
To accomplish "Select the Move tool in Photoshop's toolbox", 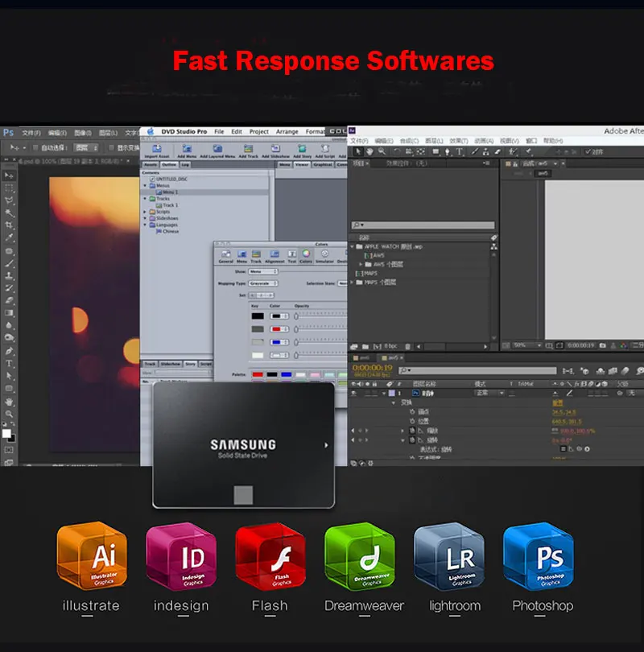I will tap(9, 175).
